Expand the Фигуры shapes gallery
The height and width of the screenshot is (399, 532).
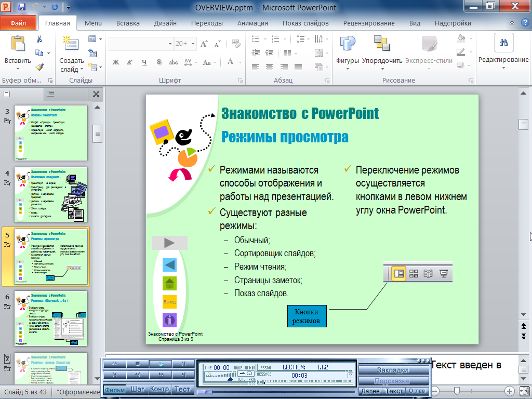(x=348, y=69)
